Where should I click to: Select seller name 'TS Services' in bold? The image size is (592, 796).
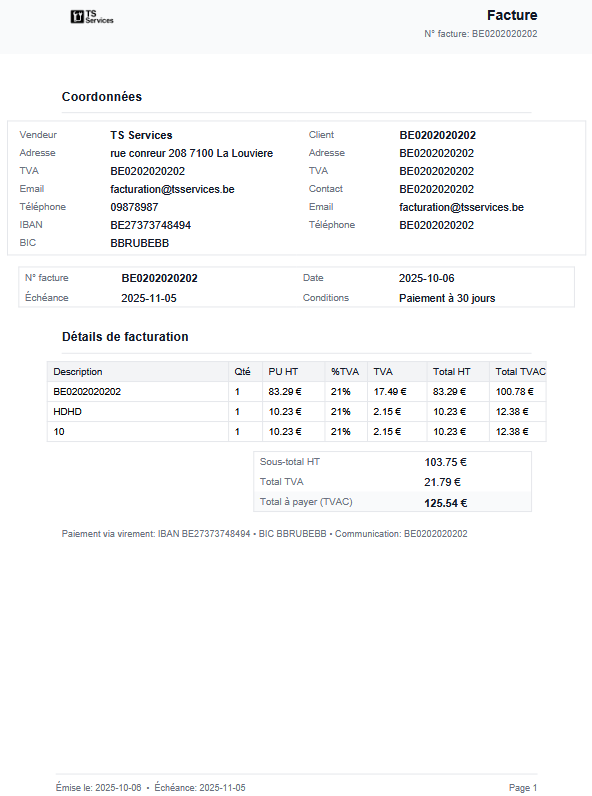click(141, 135)
